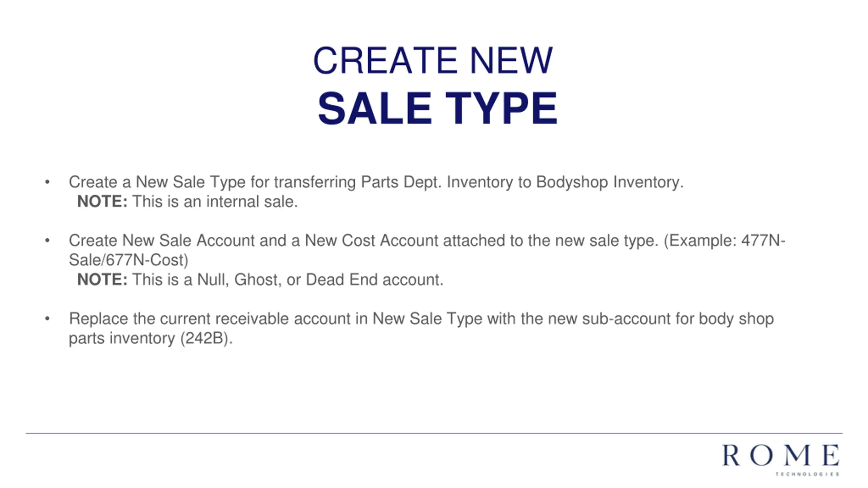Click the TECHNOLOGIES tagline under the logo
The height and width of the screenshot is (488, 868).
pos(807,474)
